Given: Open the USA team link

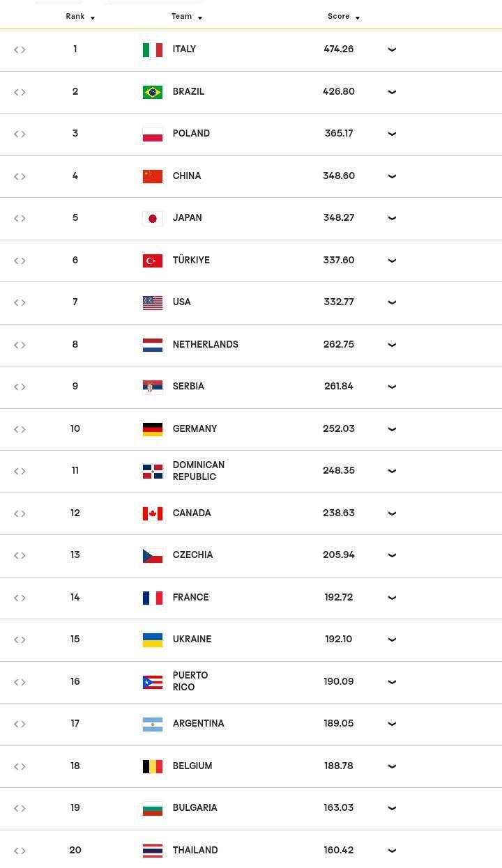Looking at the screenshot, I should coord(182,302).
